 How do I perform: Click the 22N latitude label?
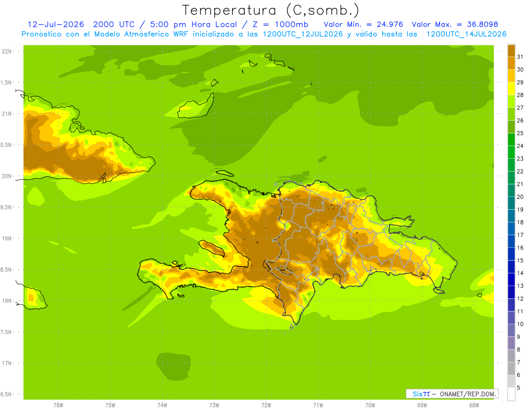[7, 51]
